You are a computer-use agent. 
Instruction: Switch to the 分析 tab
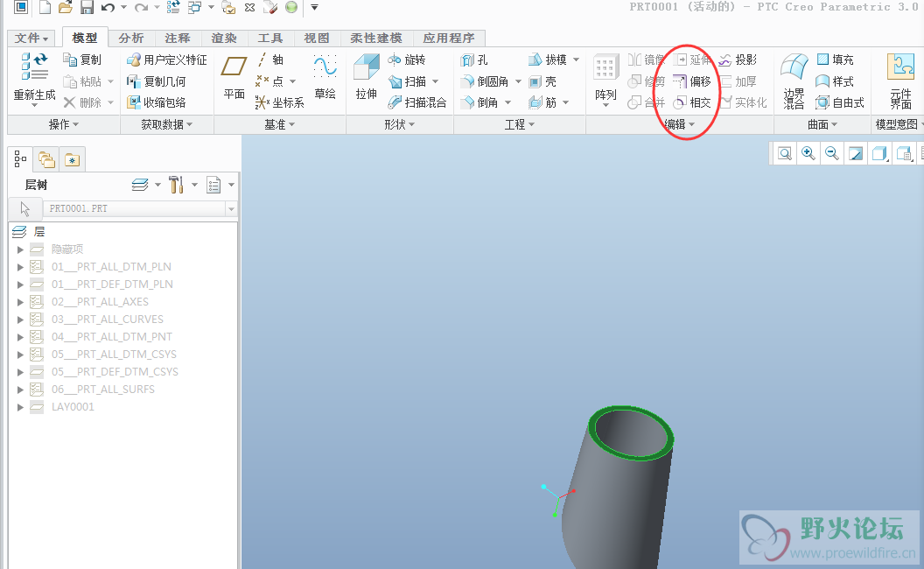131,38
